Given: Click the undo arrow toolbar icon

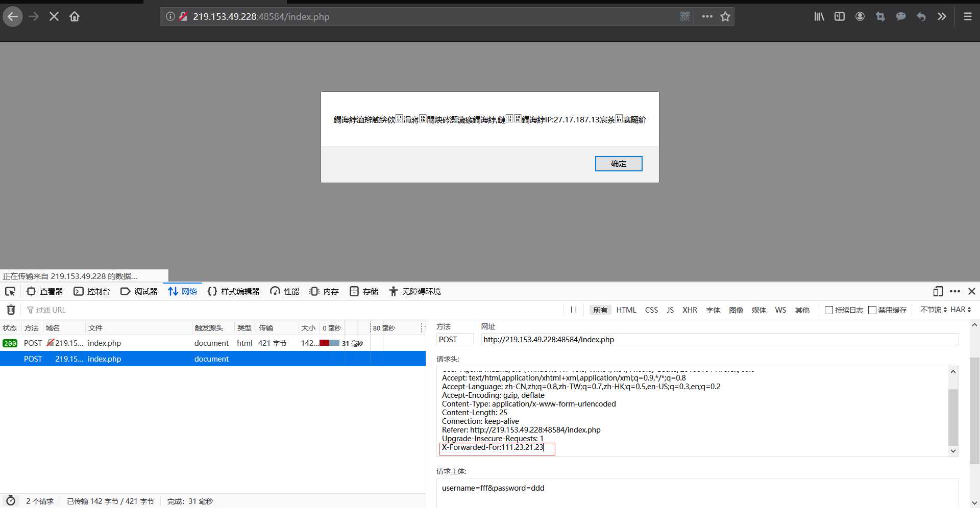Looking at the screenshot, I should 921,17.
